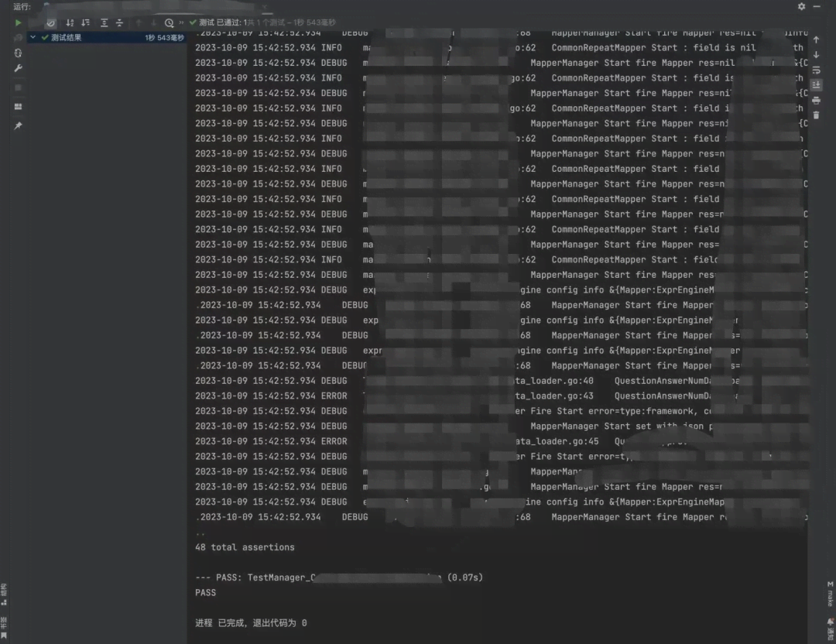Sort test results alphabetically

70,22
